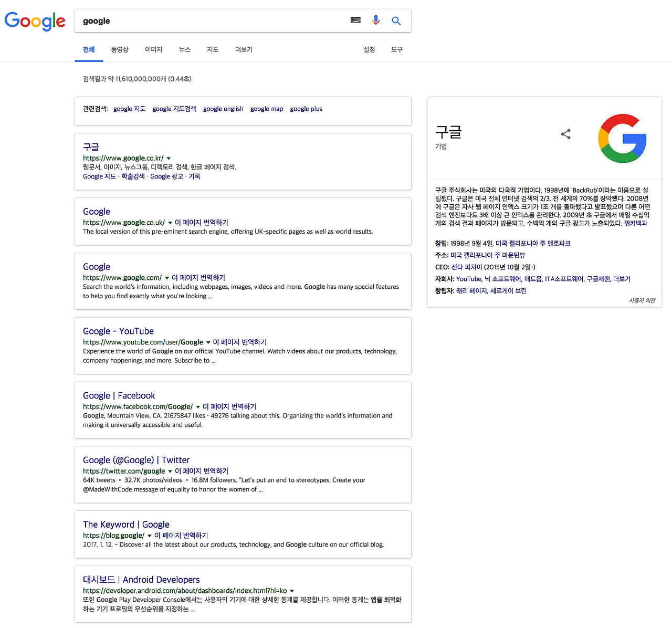
Task: Open '대시보드 | Android Developers' result
Action: [x=141, y=580]
